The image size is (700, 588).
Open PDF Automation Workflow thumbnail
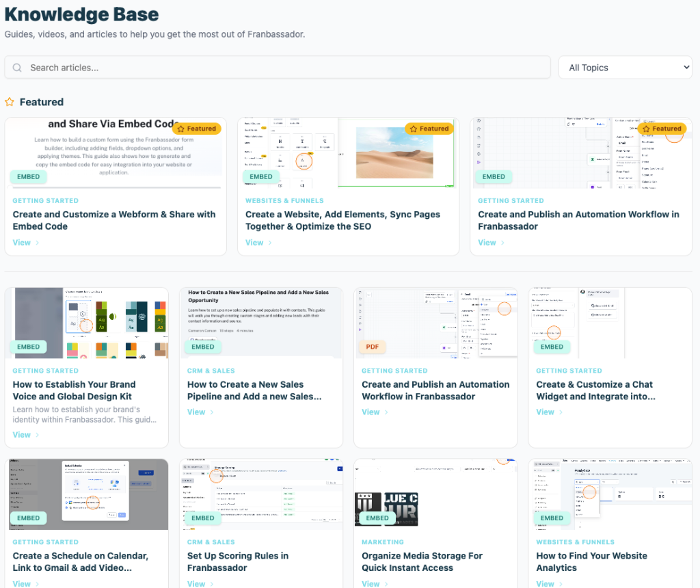coord(435,323)
